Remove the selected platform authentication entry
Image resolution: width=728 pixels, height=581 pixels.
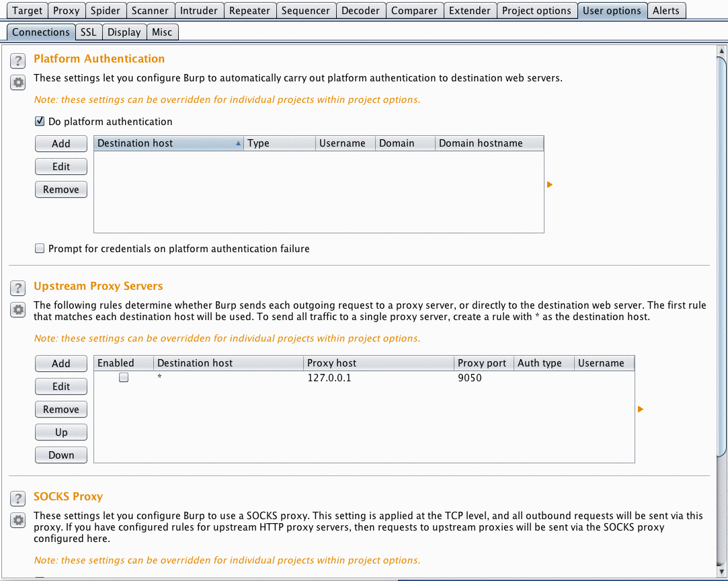[60, 190]
